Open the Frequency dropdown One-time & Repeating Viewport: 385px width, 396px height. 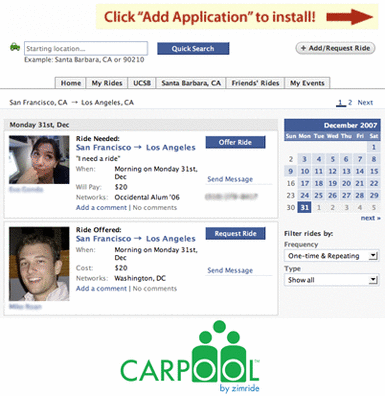331,256
